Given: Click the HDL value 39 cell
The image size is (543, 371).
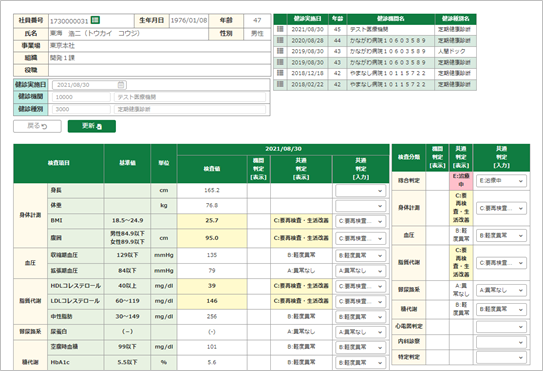Looking at the screenshot, I should 212,286.
